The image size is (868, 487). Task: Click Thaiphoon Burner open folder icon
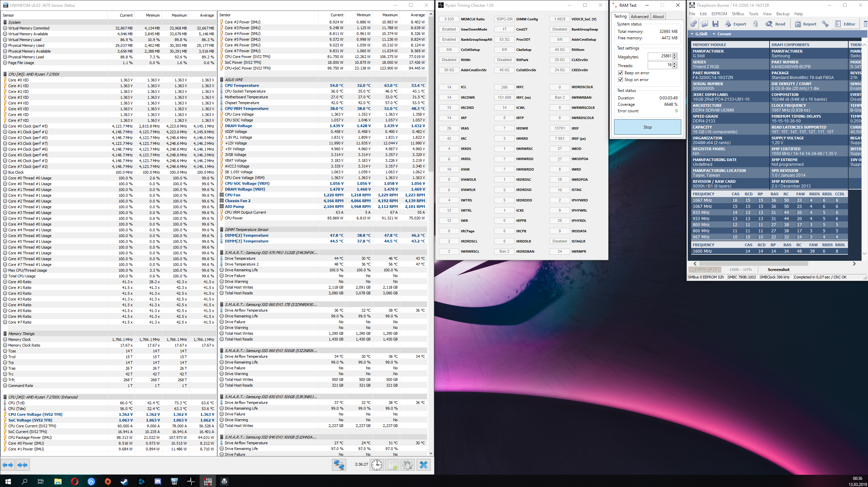tap(704, 24)
